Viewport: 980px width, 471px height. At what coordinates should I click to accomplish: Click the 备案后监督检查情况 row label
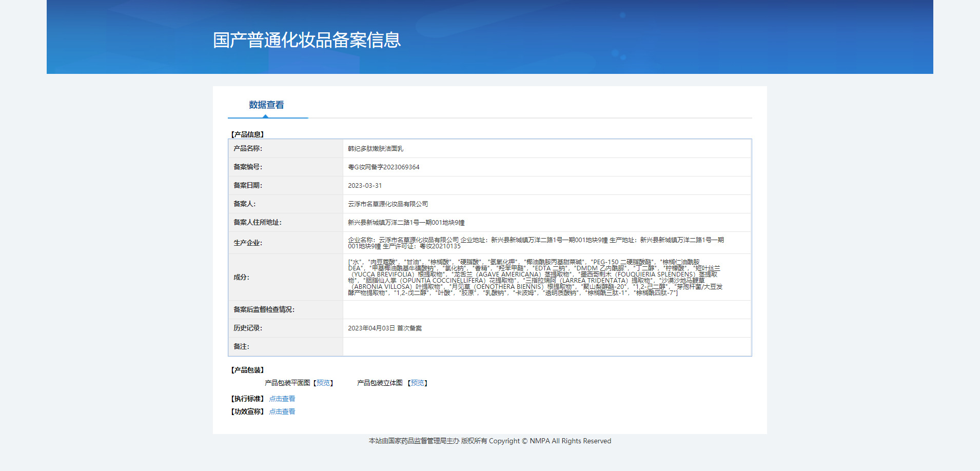point(264,310)
